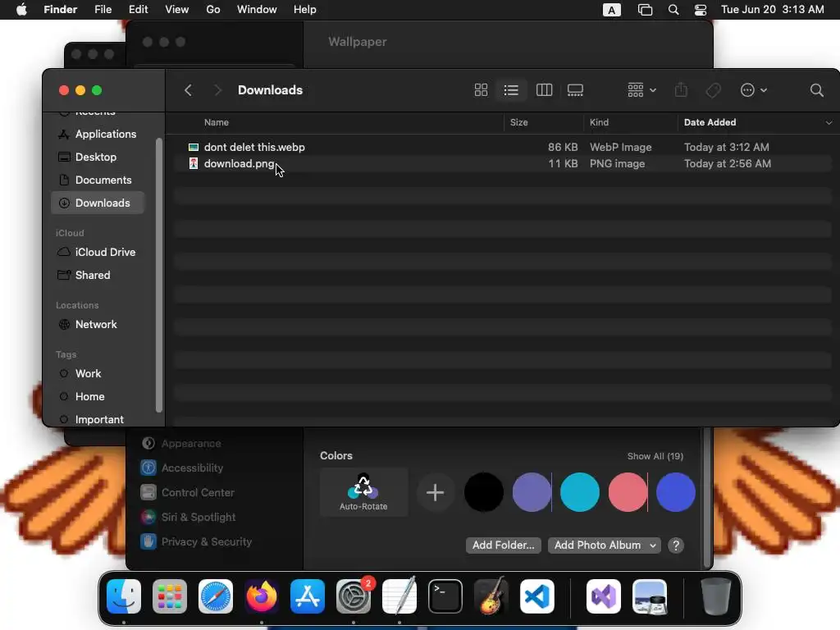Open Accessibility in System Settings sidebar
The width and height of the screenshot is (840, 630).
point(182,468)
